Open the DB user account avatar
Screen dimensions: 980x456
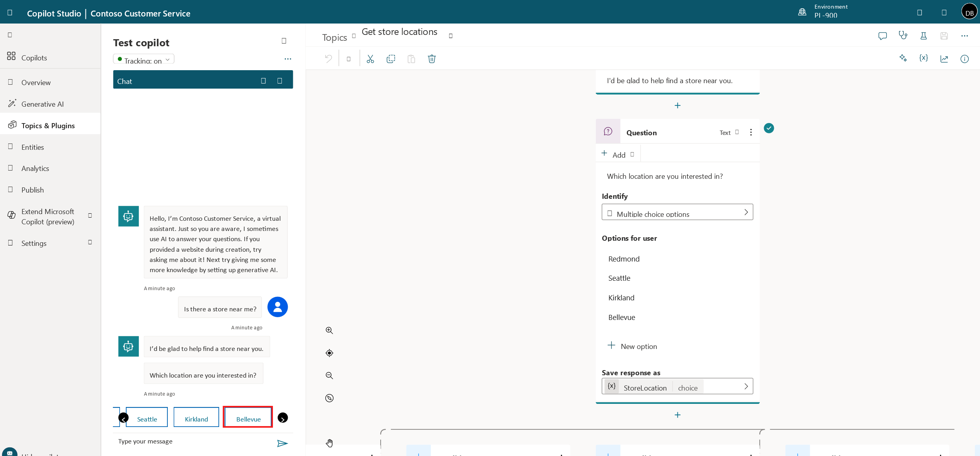click(x=969, y=12)
